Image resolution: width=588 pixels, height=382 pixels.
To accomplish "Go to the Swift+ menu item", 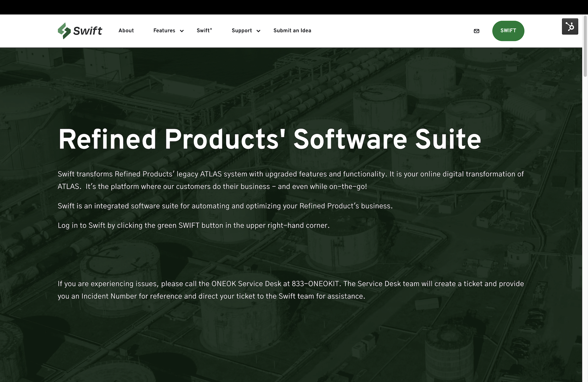I will point(204,30).
